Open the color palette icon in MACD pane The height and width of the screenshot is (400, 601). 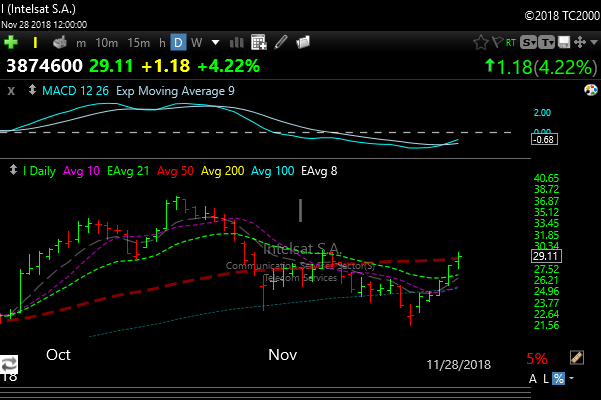589,91
